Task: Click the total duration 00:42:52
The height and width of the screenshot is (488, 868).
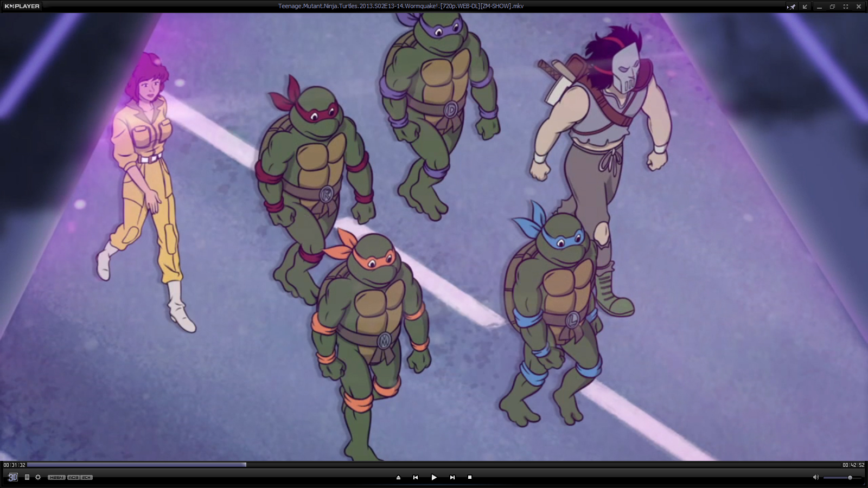Action: coord(853,465)
